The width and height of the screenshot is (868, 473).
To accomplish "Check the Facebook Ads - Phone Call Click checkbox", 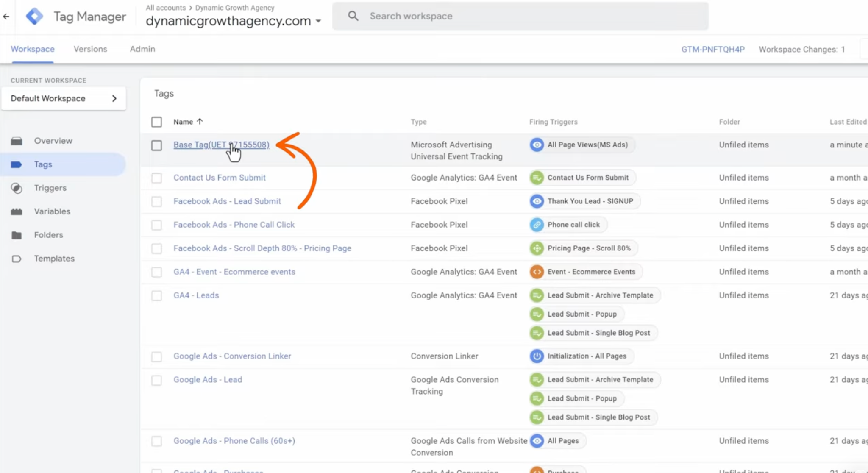I will tap(157, 225).
